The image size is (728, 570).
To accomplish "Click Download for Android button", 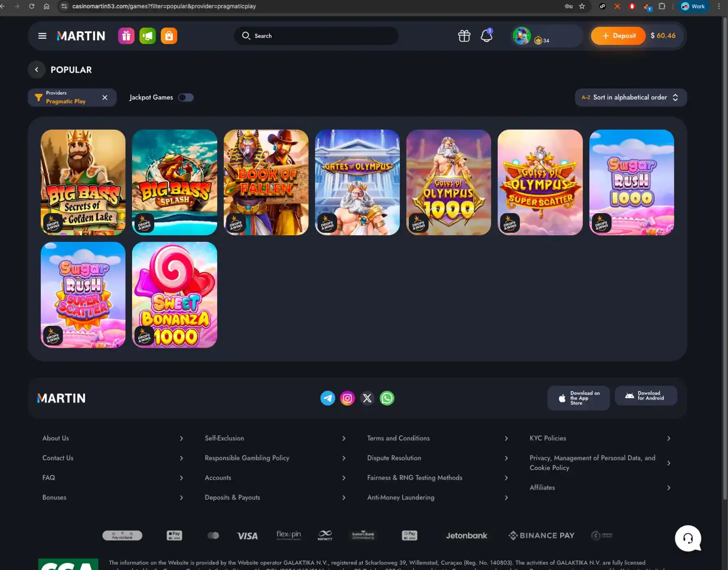I will [646, 395].
